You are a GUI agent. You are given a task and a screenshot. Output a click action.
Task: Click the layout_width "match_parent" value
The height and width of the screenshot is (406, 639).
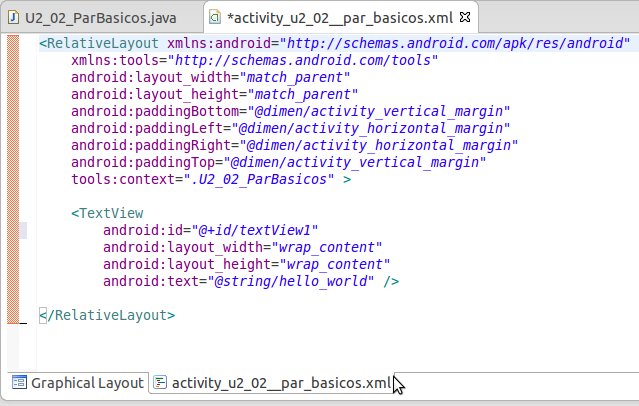295,77
